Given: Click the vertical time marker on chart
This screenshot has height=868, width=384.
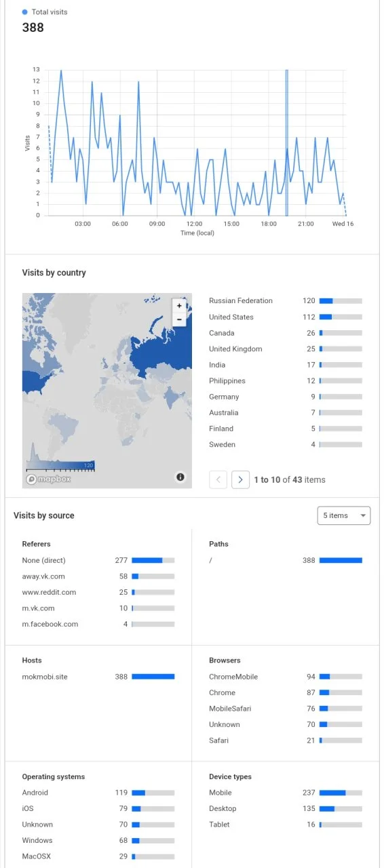Looking at the screenshot, I should [287, 142].
